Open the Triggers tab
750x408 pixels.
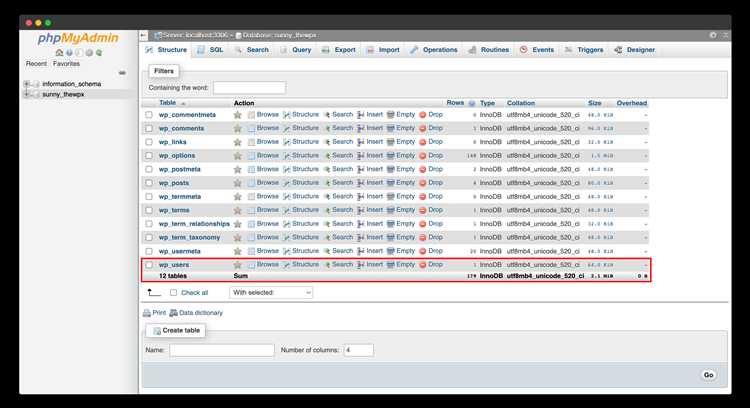point(584,50)
